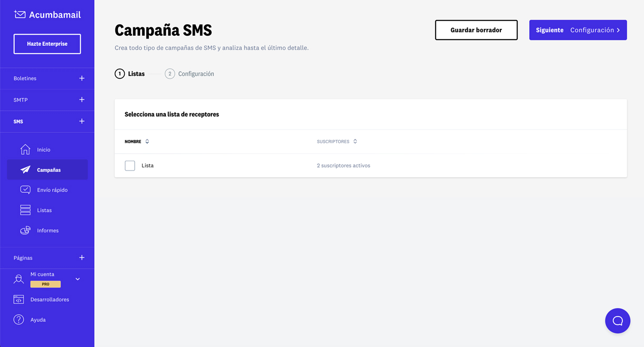Image resolution: width=644 pixels, height=347 pixels.
Task: Click the Acumbamail envelope logo
Action: [20, 15]
